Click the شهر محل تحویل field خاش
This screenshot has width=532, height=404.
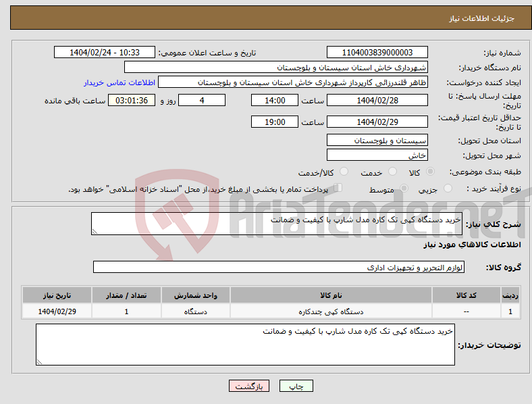click(377, 155)
